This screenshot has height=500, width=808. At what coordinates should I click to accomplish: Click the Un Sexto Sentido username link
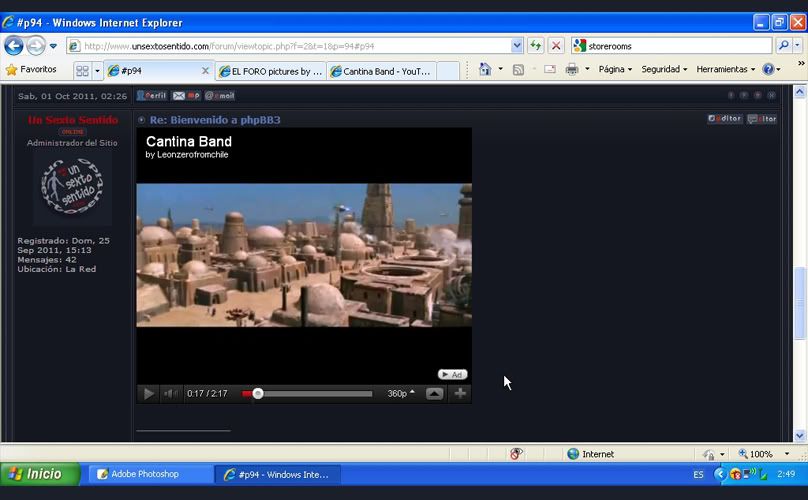pyautogui.click(x=73, y=120)
